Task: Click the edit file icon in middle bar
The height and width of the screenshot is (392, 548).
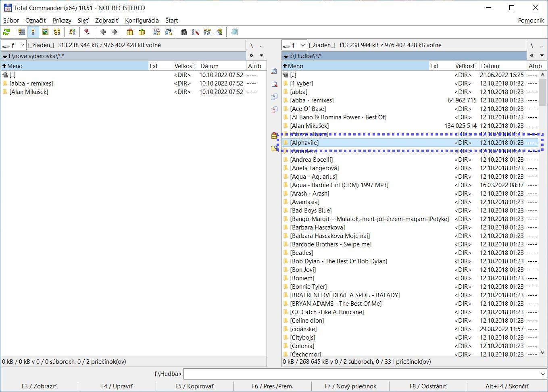Action: tap(274, 84)
